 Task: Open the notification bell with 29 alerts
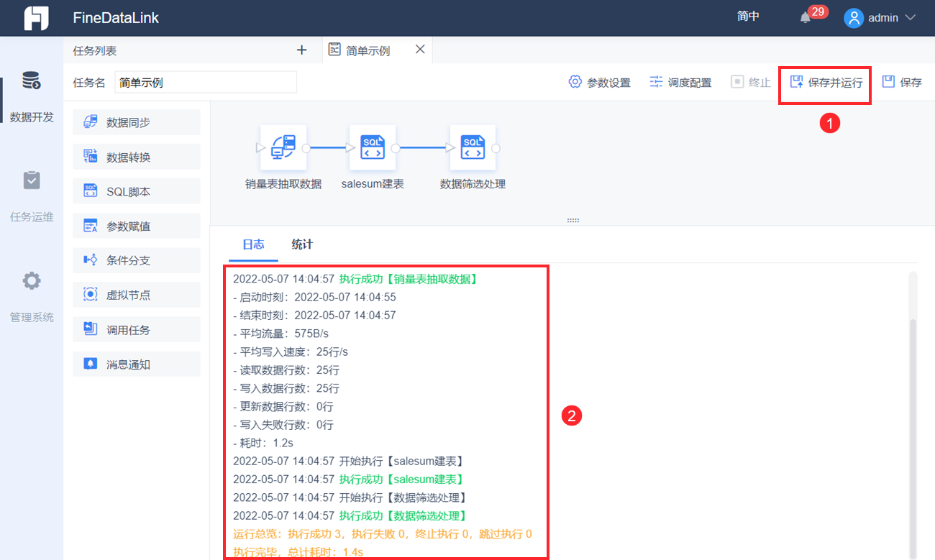pyautogui.click(x=806, y=18)
